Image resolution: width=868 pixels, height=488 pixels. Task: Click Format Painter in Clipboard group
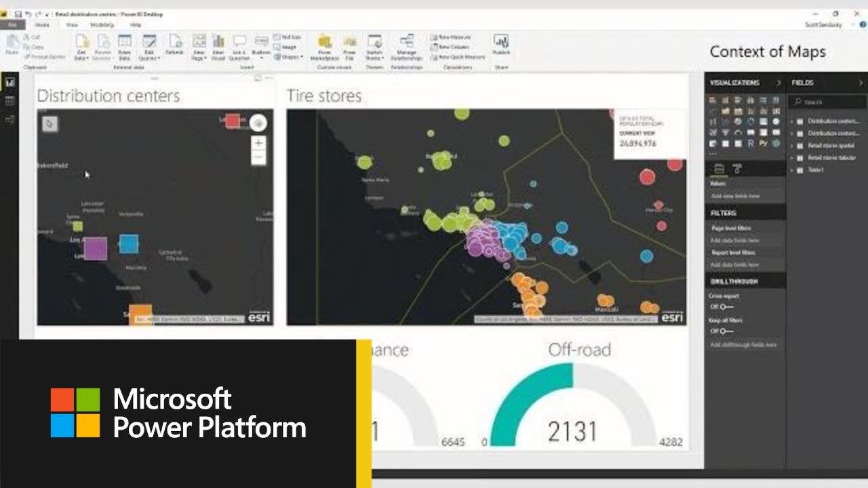44,57
